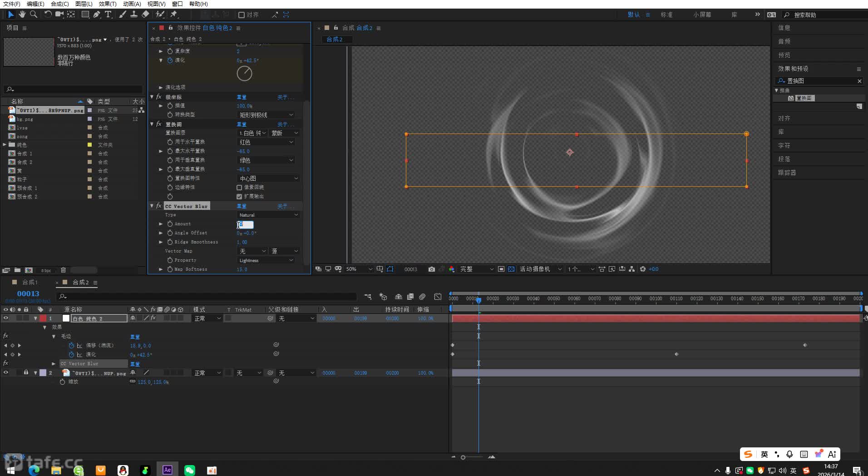This screenshot has width=868, height=476.
Task: Collapse the CC Vector Blur effect group
Action: tap(152, 206)
